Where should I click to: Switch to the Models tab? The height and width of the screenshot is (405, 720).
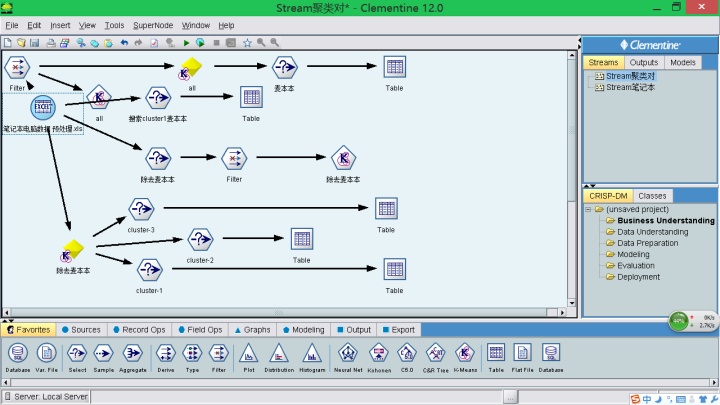[x=682, y=62]
